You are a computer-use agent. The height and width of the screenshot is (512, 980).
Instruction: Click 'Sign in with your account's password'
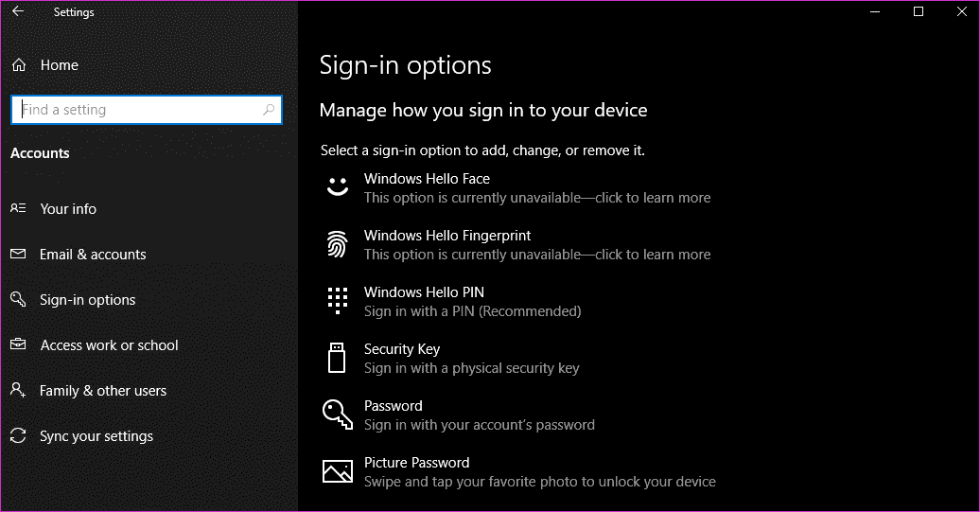click(x=480, y=425)
